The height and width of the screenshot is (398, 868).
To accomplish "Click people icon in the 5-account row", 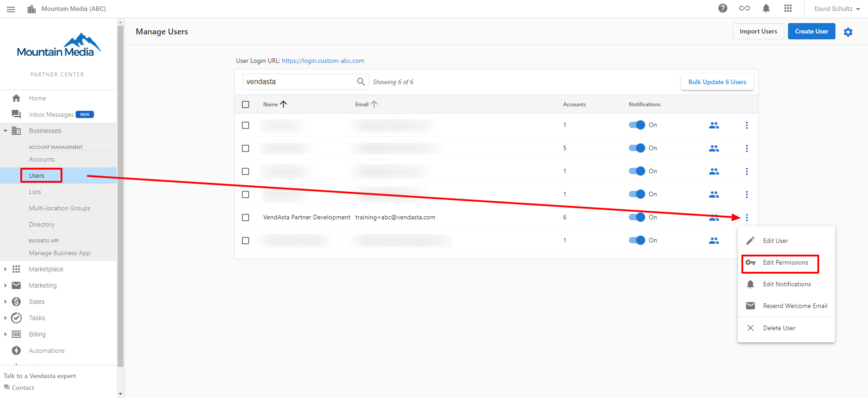I will click(x=714, y=148).
